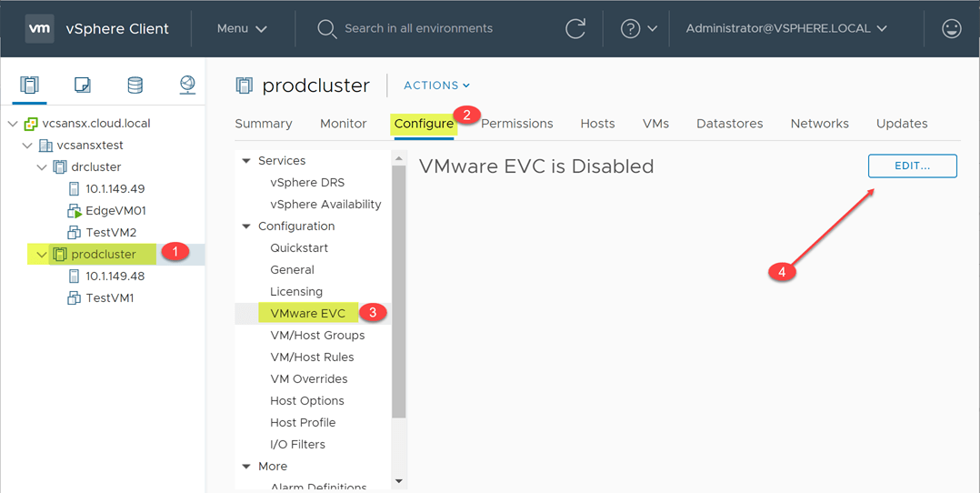980x493 pixels.
Task: Select vSphere Availability setting
Action: coord(325,205)
